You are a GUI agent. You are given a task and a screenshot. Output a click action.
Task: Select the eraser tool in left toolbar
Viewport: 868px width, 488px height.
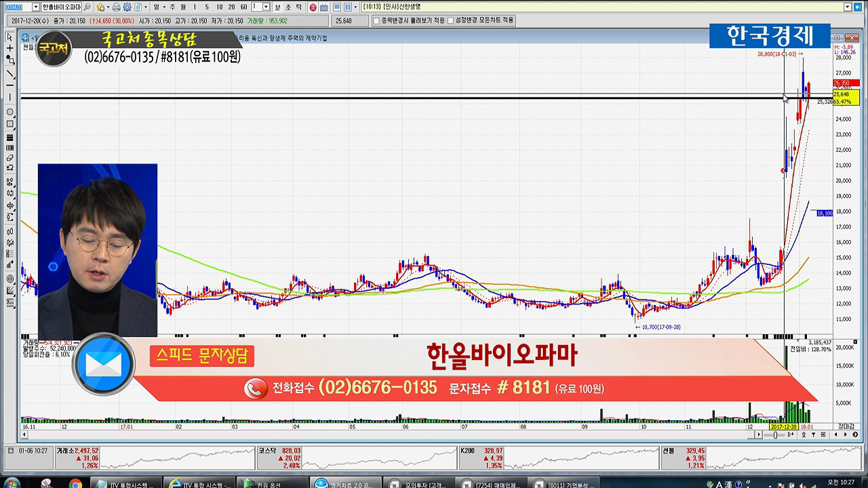click(9, 158)
